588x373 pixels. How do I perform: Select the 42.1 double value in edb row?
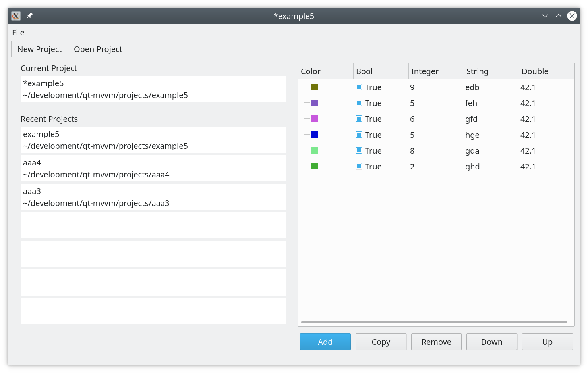pyautogui.click(x=528, y=87)
